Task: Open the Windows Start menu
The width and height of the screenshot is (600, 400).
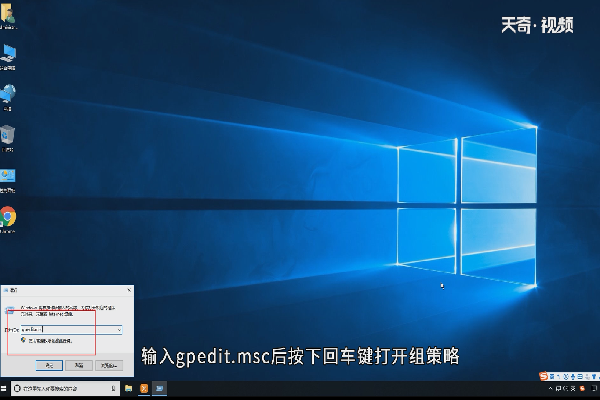Action: pyautogui.click(x=3, y=389)
